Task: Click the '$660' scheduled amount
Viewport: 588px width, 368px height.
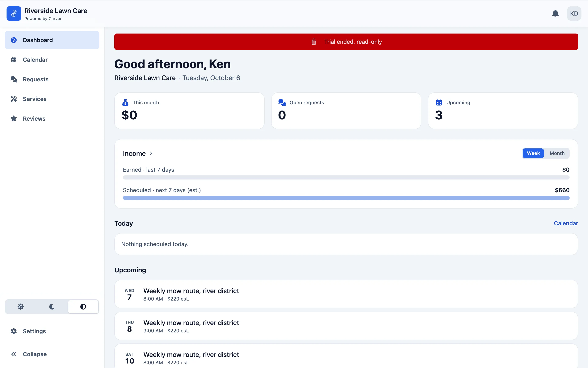Action: (x=562, y=190)
